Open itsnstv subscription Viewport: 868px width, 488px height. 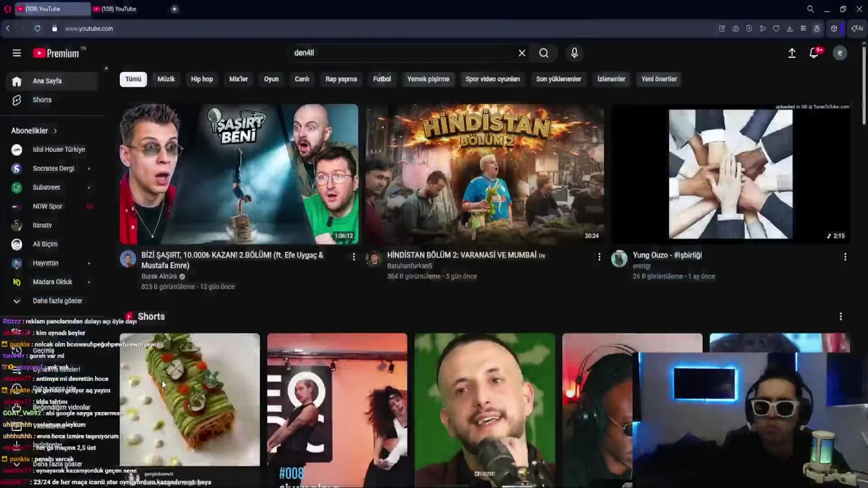(53, 225)
